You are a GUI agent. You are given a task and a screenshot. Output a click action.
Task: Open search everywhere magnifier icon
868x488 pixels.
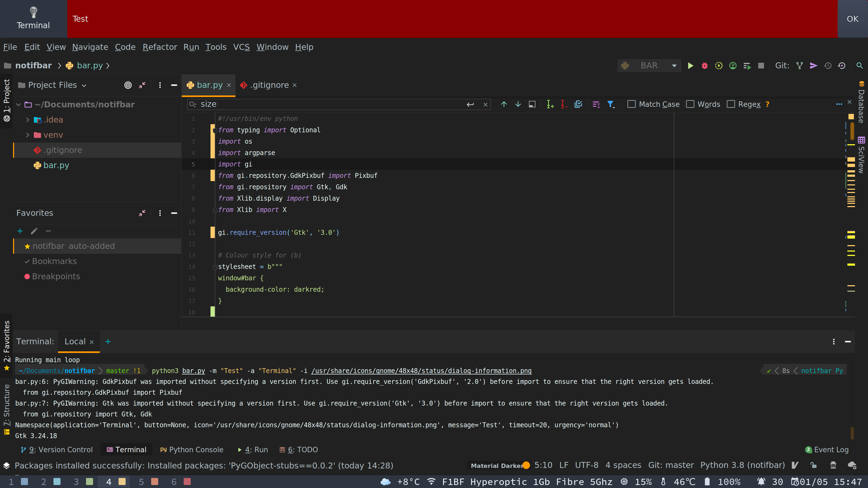coord(859,66)
